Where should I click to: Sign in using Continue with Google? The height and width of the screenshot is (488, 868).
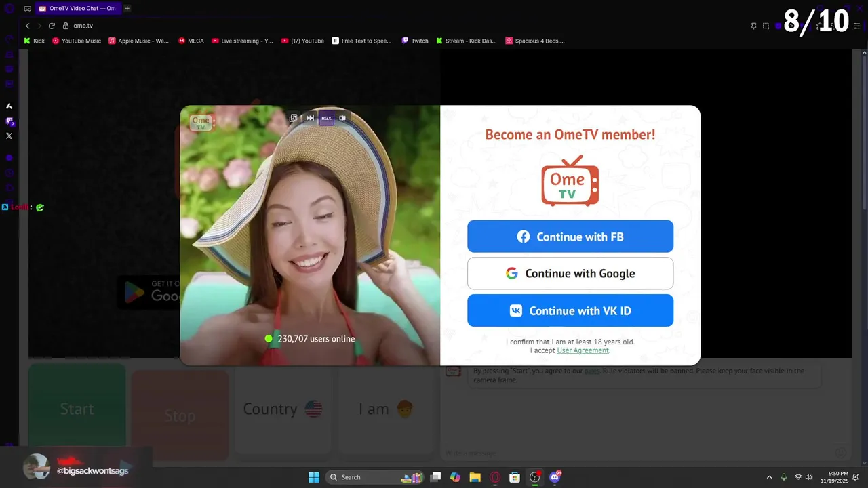point(570,273)
